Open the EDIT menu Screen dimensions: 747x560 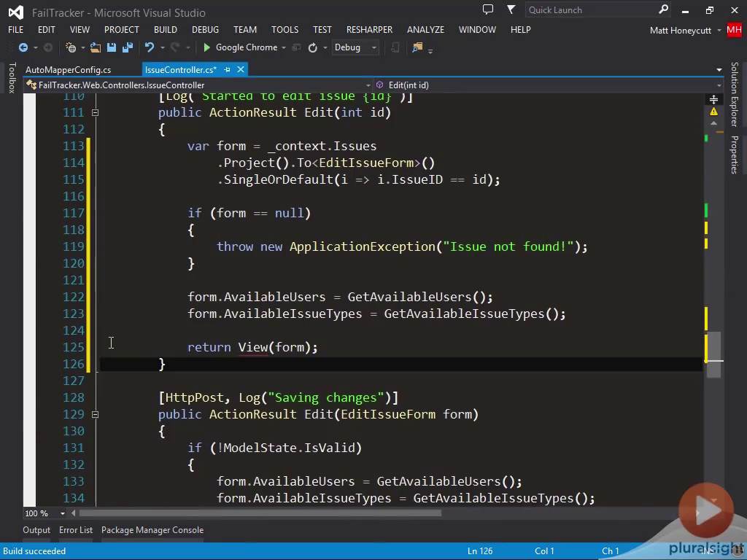click(46, 29)
